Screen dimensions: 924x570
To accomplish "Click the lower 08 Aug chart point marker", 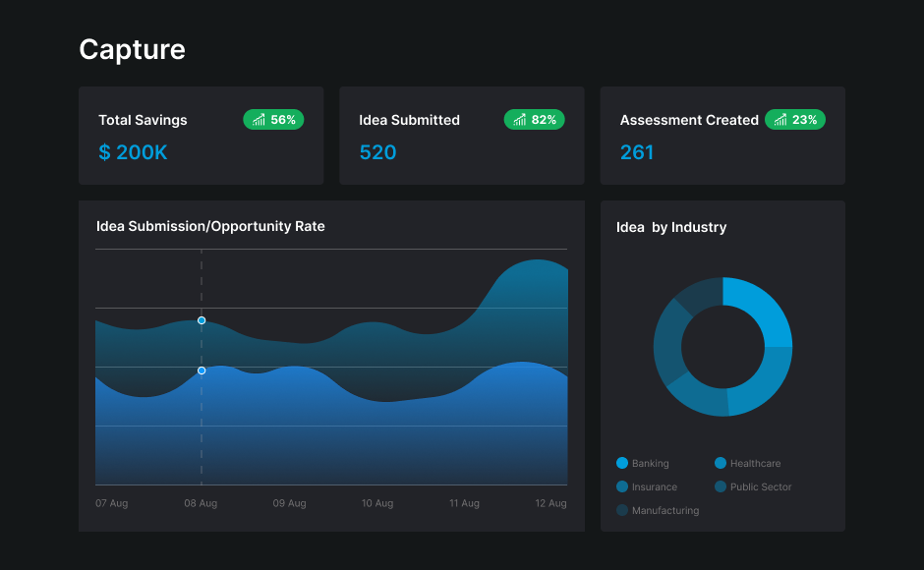I will point(202,370).
